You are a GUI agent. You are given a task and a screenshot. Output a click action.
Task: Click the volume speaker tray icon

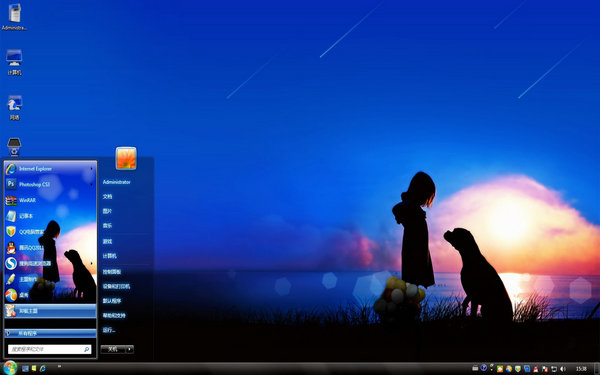(562, 368)
